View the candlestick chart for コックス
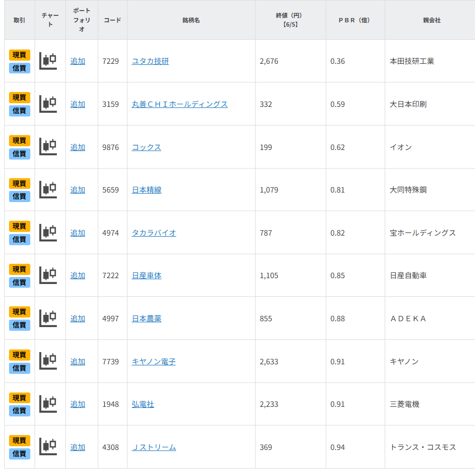 (x=48, y=147)
